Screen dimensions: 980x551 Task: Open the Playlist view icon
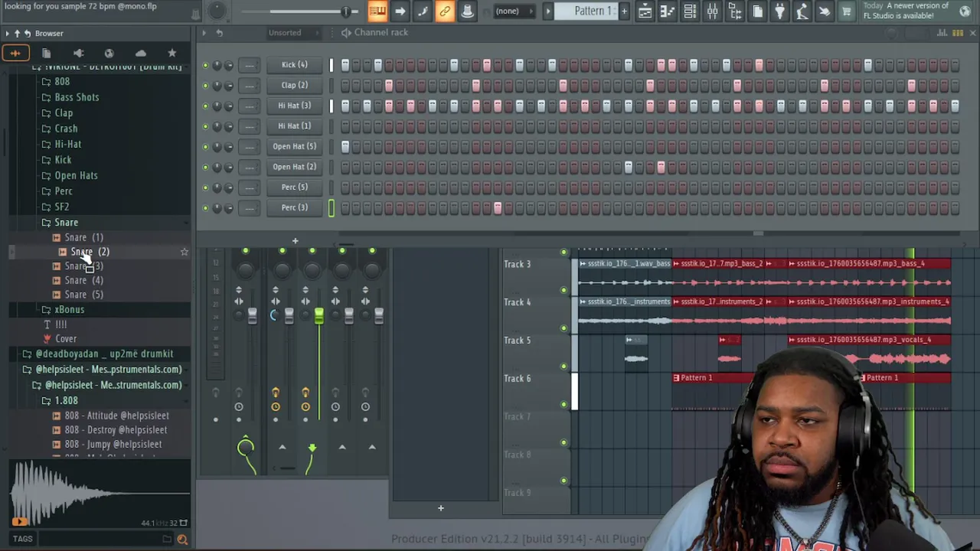pyautogui.click(x=645, y=11)
